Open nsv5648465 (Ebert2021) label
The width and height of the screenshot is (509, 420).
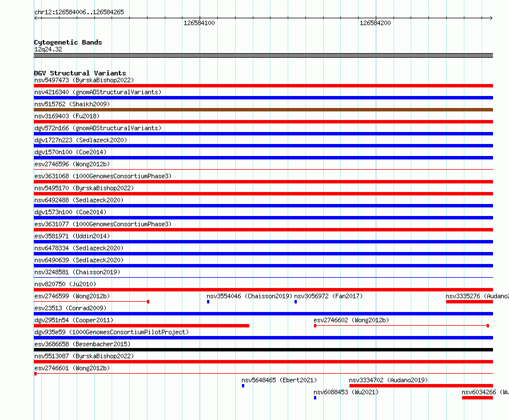click(x=279, y=380)
